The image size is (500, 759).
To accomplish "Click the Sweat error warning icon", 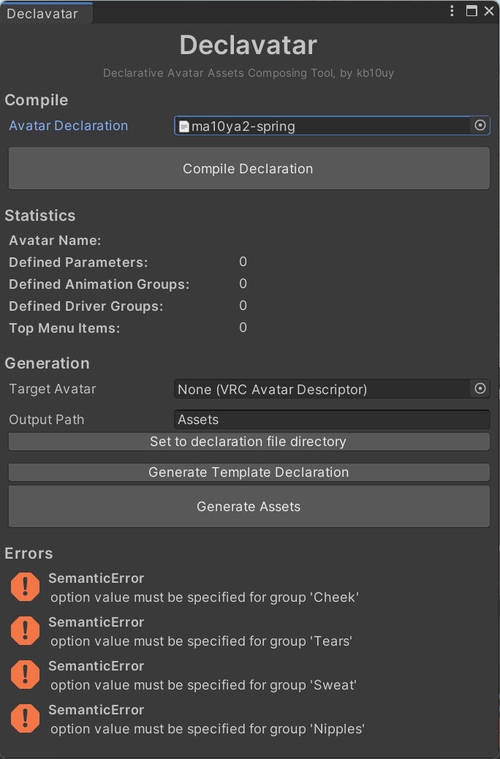I will click(25, 674).
